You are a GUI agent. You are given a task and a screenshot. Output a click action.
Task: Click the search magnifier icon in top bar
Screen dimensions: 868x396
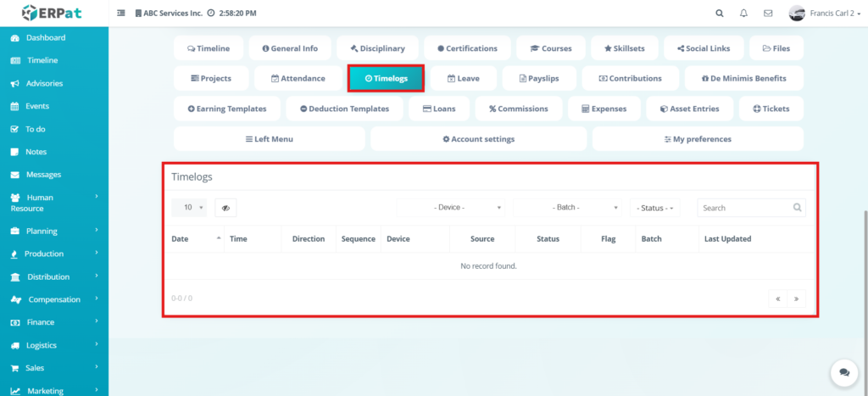point(720,14)
